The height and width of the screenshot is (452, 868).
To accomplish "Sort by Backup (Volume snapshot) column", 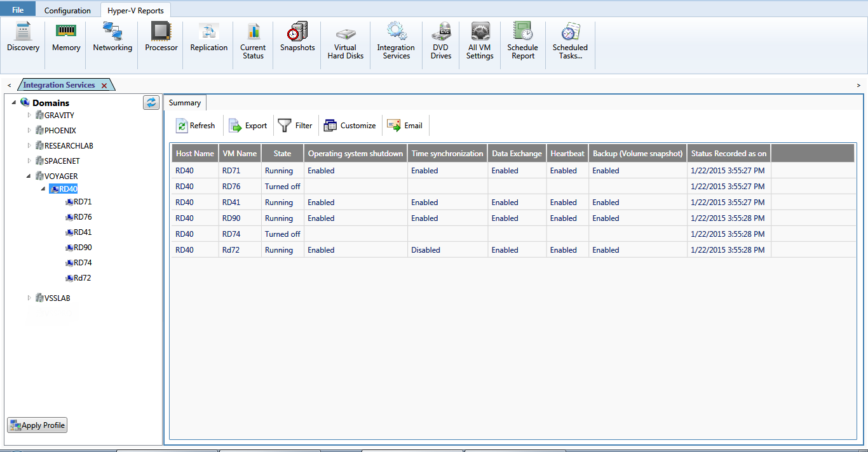I will coord(637,153).
